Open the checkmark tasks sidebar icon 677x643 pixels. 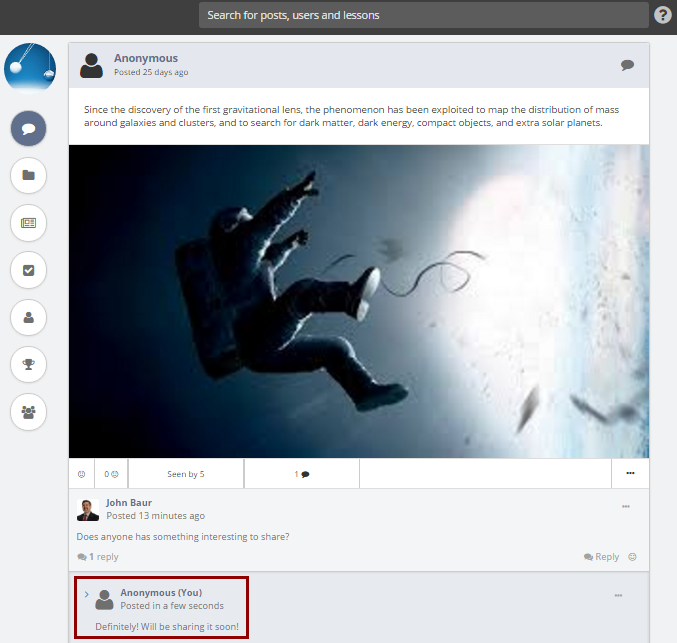pos(28,270)
